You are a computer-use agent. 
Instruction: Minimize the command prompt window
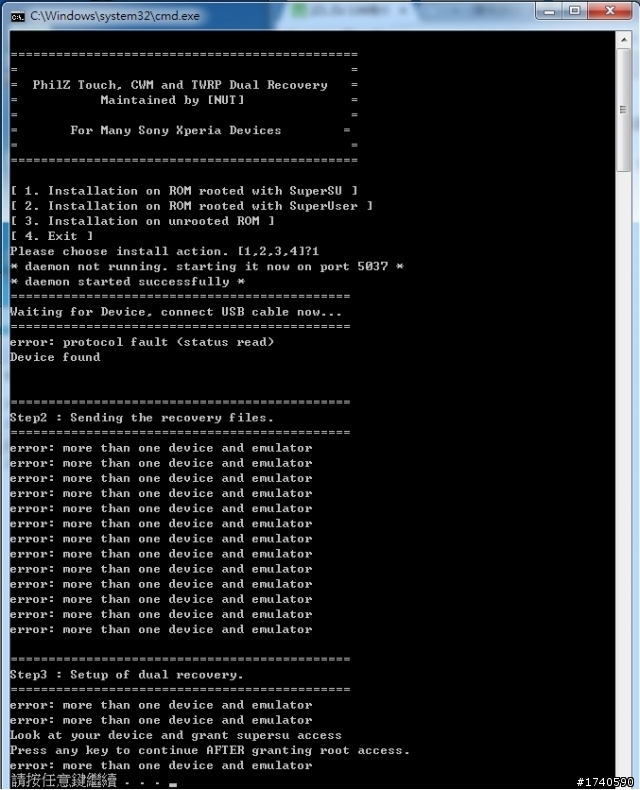pyautogui.click(x=550, y=11)
